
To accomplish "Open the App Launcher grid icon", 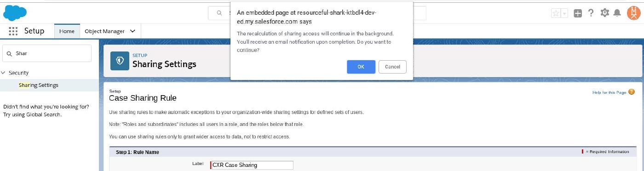I will pyautogui.click(x=13, y=31).
